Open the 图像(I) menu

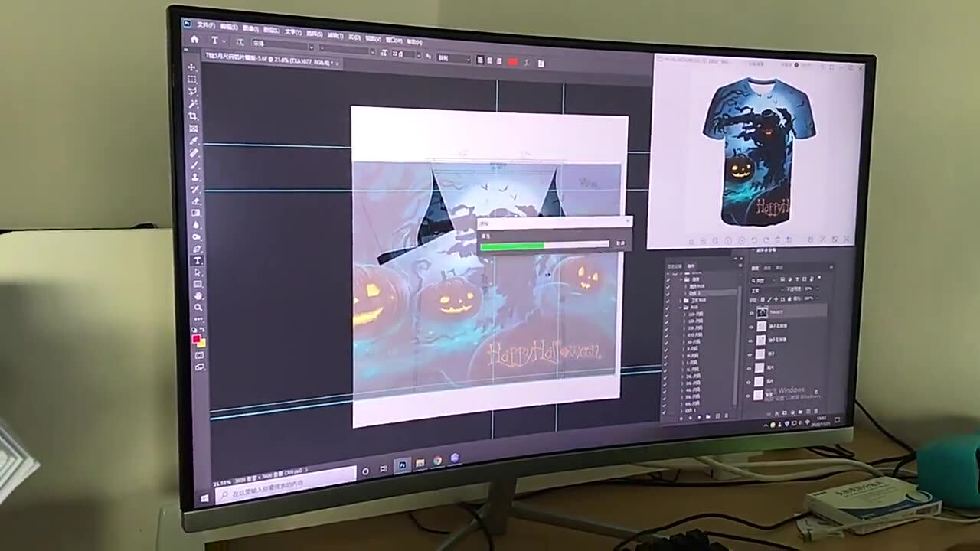coord(250,29)
